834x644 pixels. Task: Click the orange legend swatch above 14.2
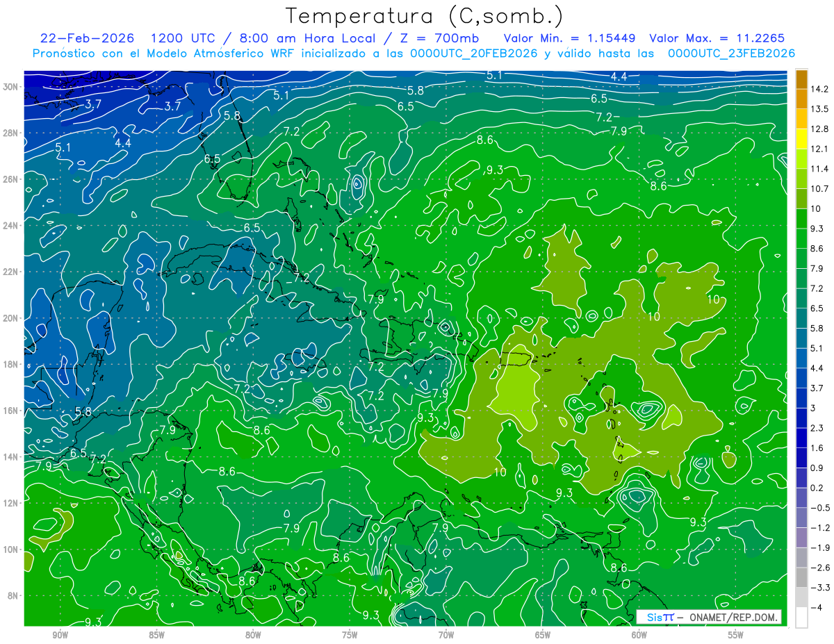tap(801, 79)
